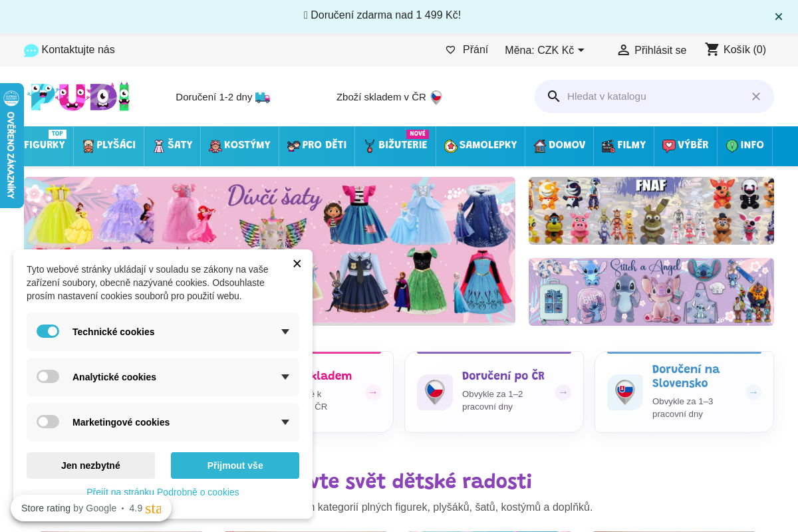Open the FNAF plush banner
This screenshot has height=532, width=798.
tap(651, 211)
